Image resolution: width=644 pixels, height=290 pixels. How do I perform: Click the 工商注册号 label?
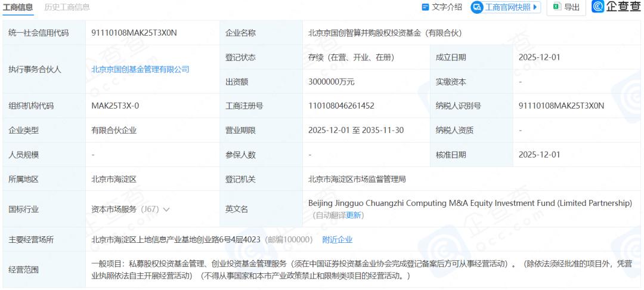coord(244,106)
